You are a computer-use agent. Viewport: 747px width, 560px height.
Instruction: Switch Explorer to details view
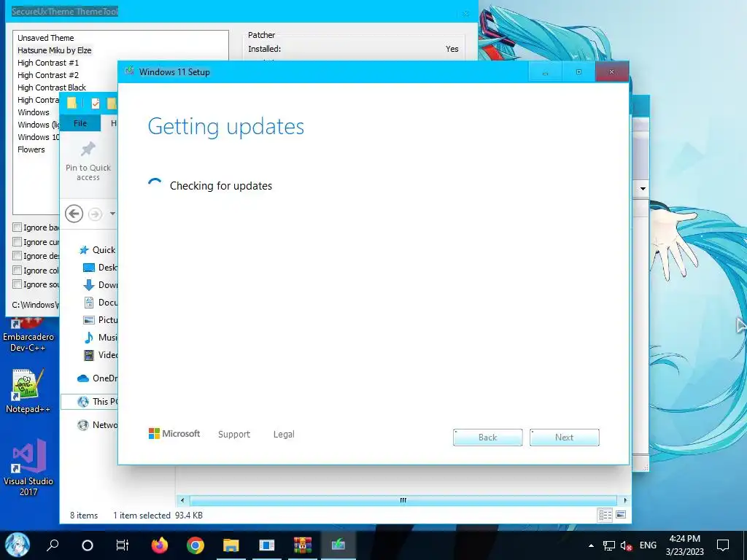tap(605, 515)
